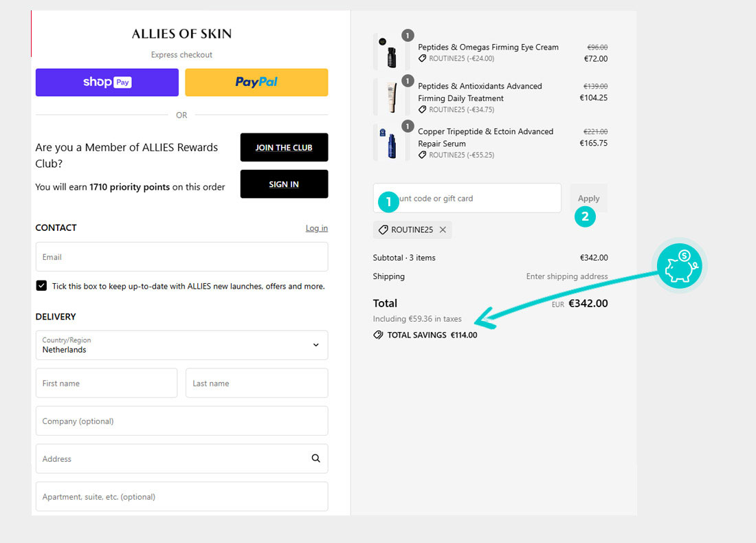Click the First name field

[107, 383]
